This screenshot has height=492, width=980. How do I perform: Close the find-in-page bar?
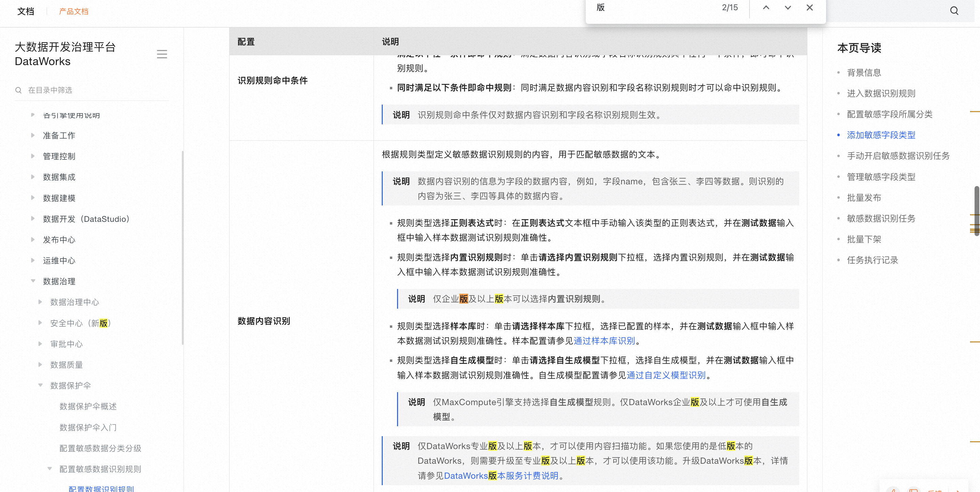tap(809, 7)
